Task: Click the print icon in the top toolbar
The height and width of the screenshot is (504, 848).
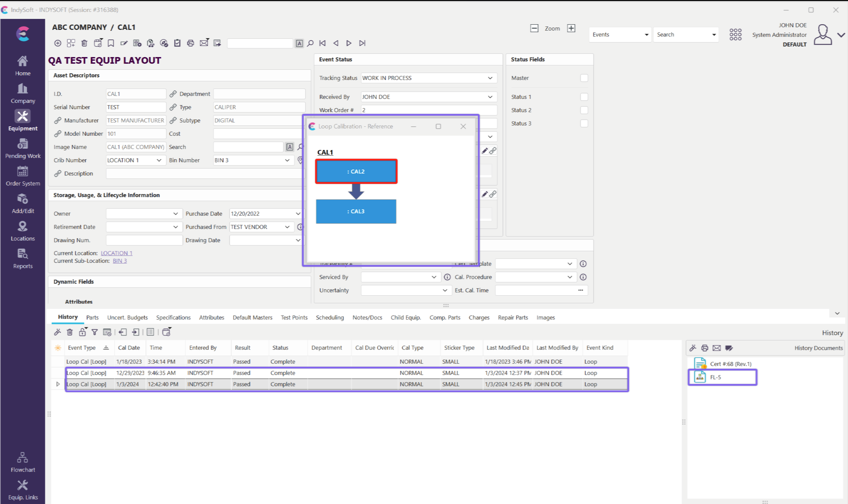Action: (x=191, y=43)
